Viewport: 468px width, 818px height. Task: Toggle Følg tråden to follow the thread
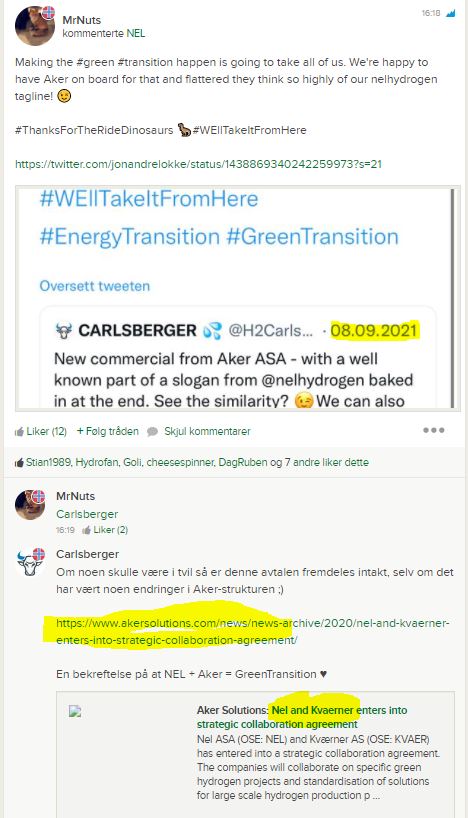click(107, 431)
